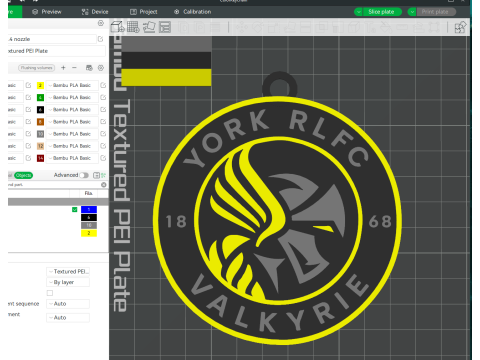Image resolution: width=480 pixels, height=360 pixels.
Task: Open filament 14 Bambu PLA Basic dropdown
Action: click(x=72, y=158)
